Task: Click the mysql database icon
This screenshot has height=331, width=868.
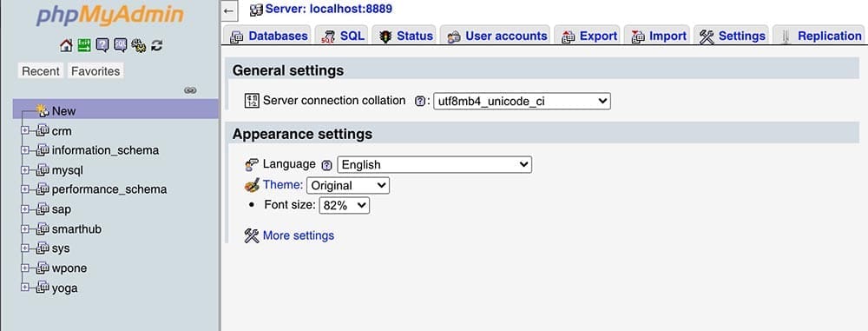Action: pos(43,171)
